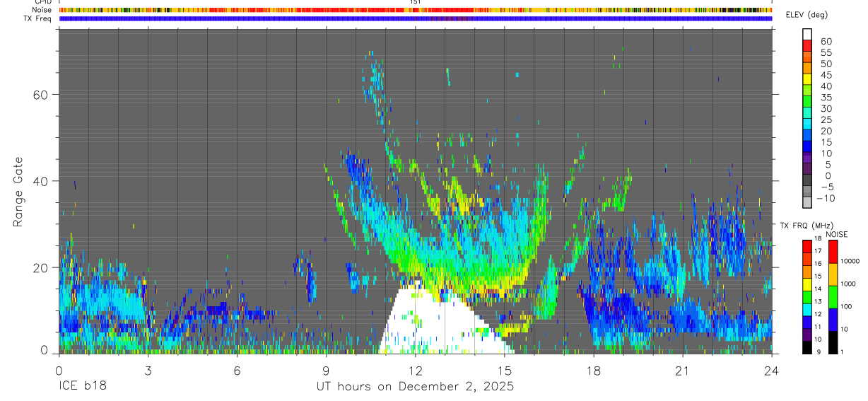This screenshot has height=401, width=868.
Task: Click the "15" tick on the UT hours axis
Action: tap(504, 371)
